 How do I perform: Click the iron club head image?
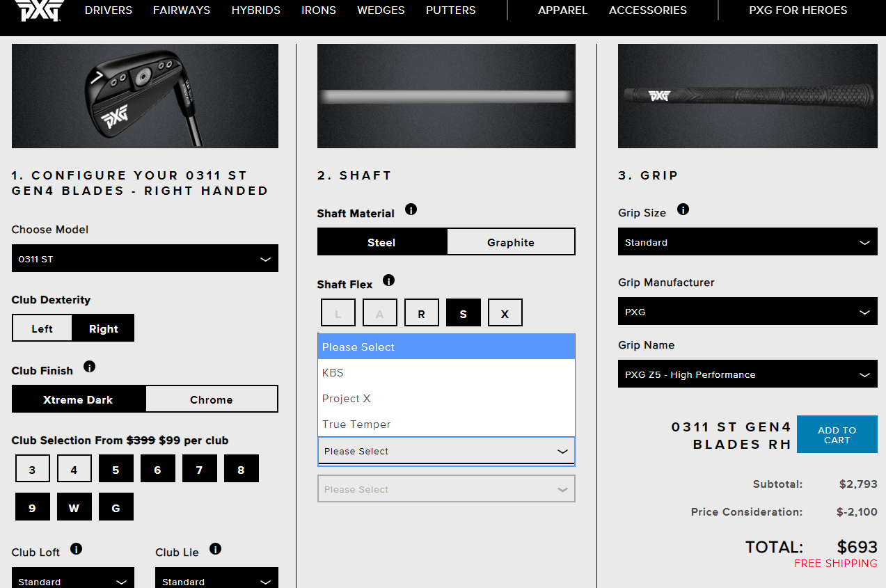click(x=145, y=96)
